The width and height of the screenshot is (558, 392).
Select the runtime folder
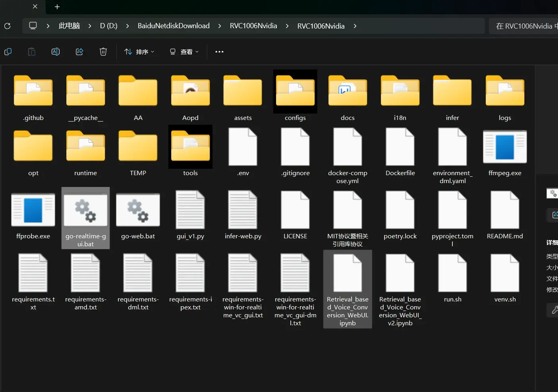[86, 153]
